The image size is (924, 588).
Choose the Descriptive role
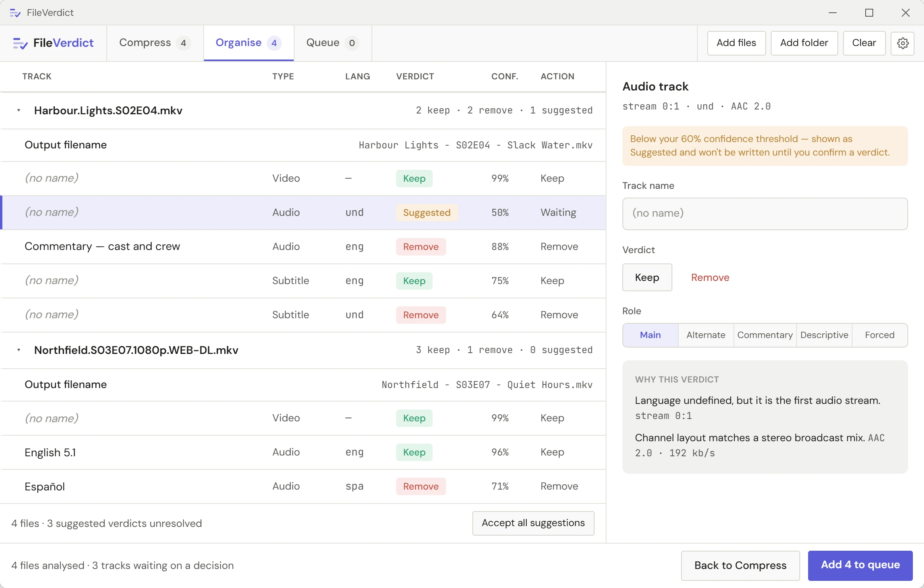click(824, 335)
